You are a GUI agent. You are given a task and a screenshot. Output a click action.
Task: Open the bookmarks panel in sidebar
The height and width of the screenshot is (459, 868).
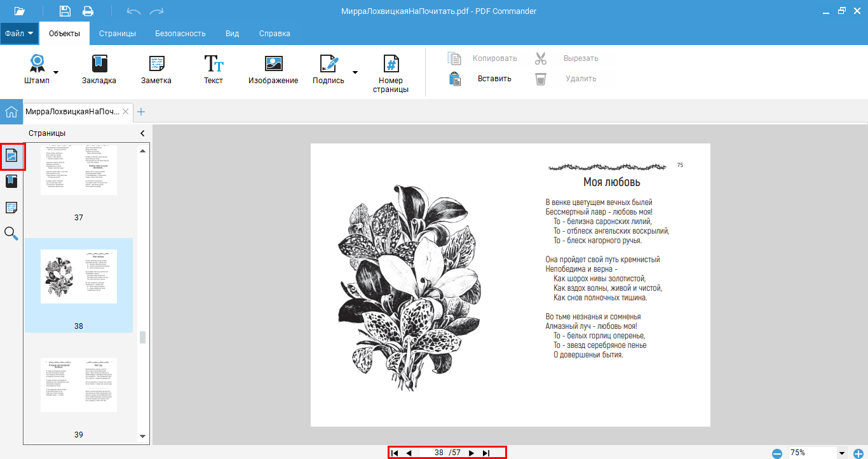pos(11,182)
